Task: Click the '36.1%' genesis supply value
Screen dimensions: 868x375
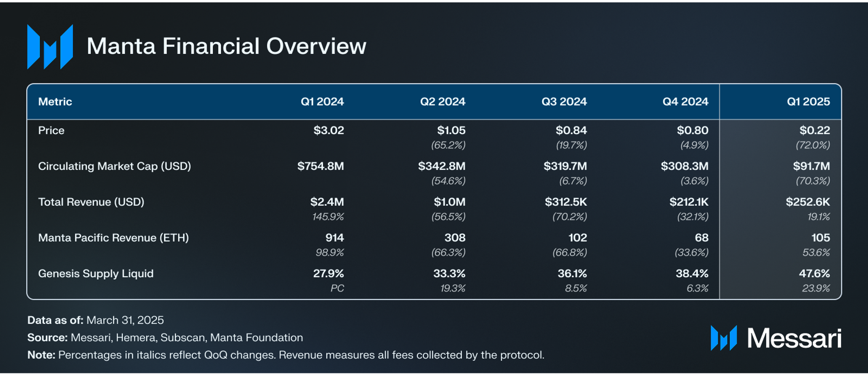Action: 572,274
